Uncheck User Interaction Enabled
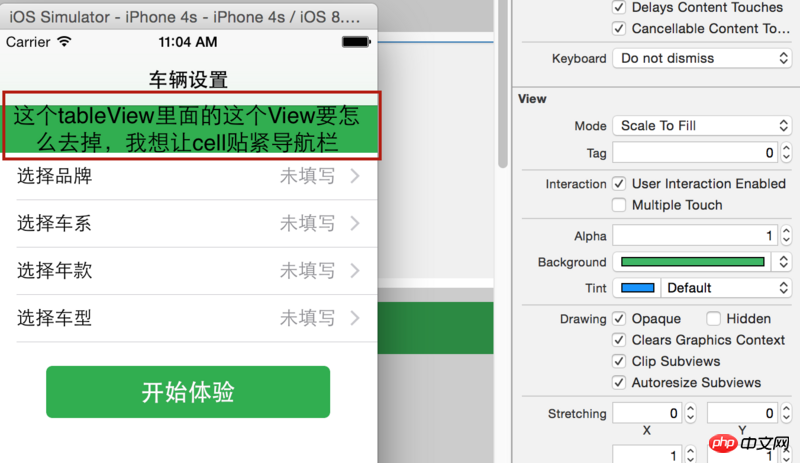The image size is (800, 463). 619,184
